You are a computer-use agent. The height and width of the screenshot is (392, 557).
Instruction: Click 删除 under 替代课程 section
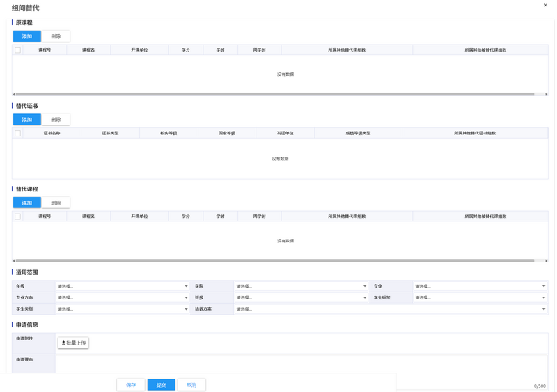[56, 203]
